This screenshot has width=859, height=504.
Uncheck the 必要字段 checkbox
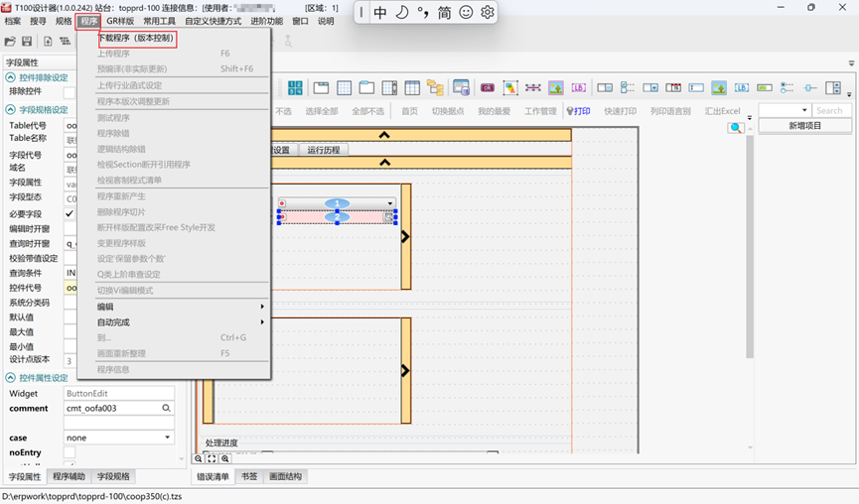click(x=70, y=213)
